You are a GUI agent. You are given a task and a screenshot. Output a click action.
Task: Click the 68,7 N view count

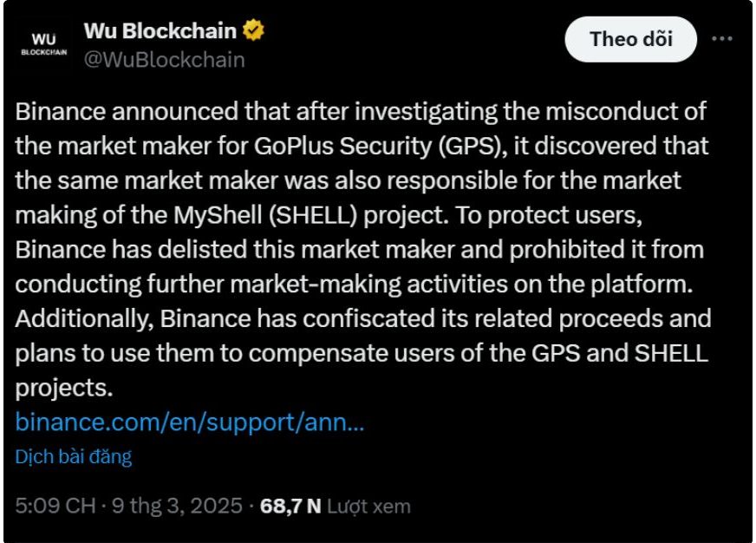coord(290,506)
